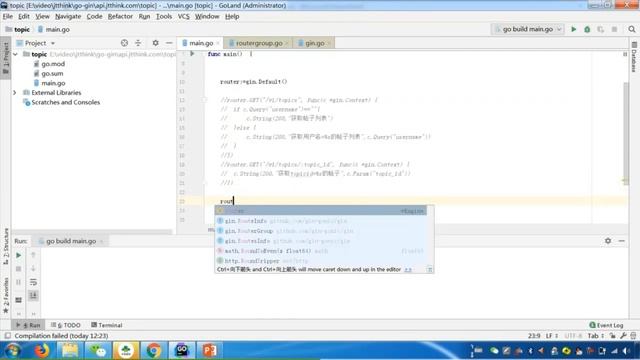
Task: Stop process in Run panel
Action: point(18,269)
